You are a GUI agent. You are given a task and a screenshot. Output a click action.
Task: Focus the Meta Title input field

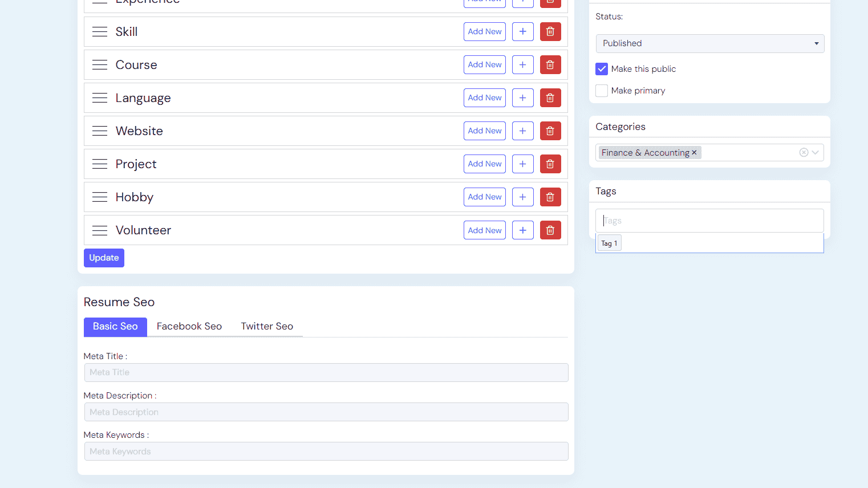coord(326,372)
